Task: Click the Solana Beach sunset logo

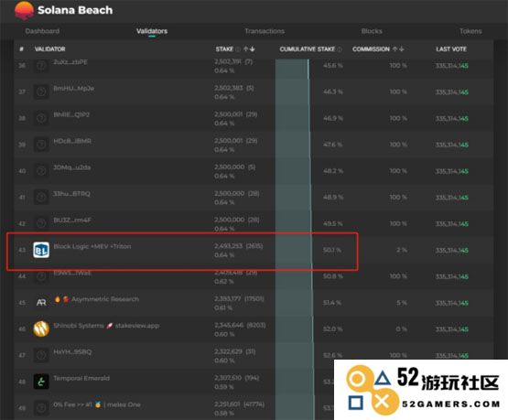Action: (x=24, y=10)
